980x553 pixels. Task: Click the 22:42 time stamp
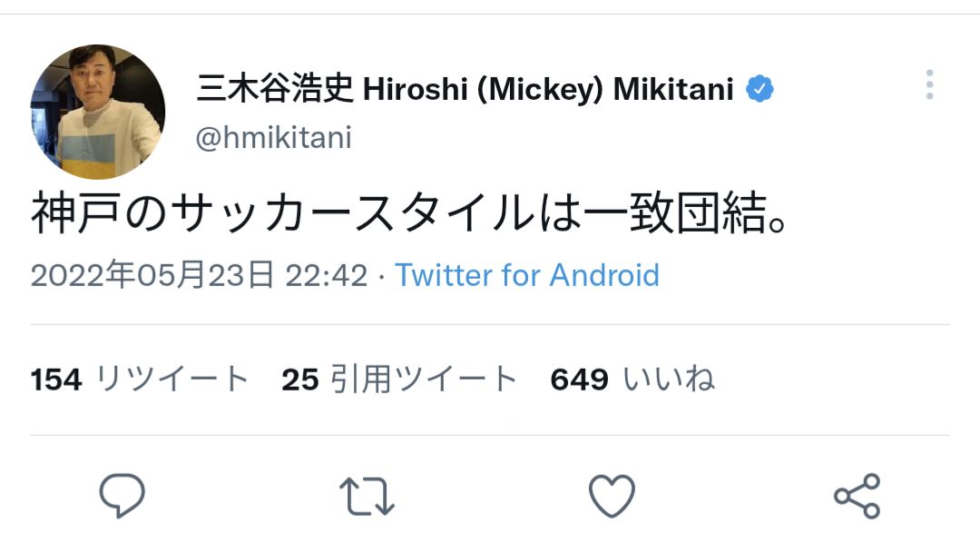tap(327, 275)
